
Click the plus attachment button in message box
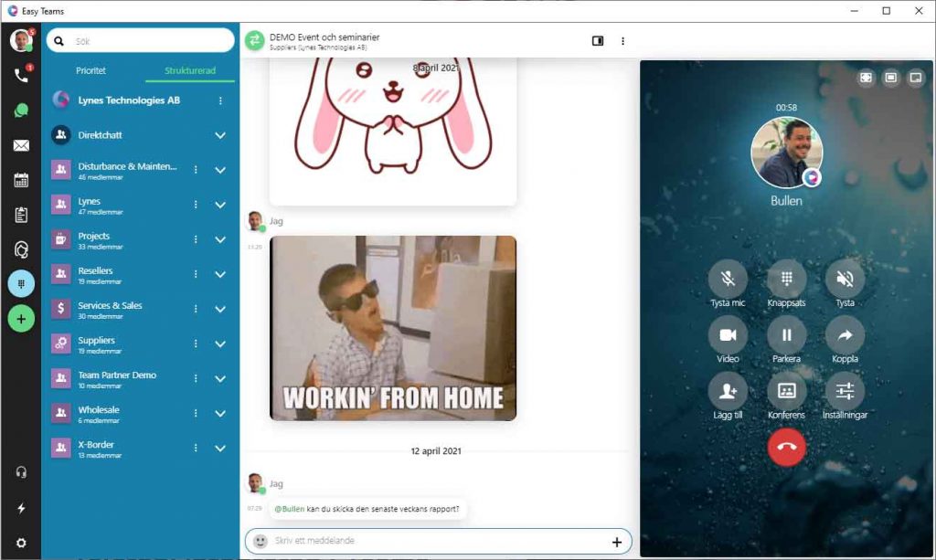[617, 542]
